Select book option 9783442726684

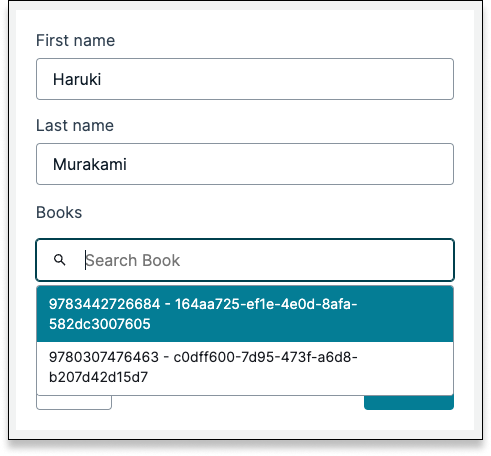[x=245, y=314]
